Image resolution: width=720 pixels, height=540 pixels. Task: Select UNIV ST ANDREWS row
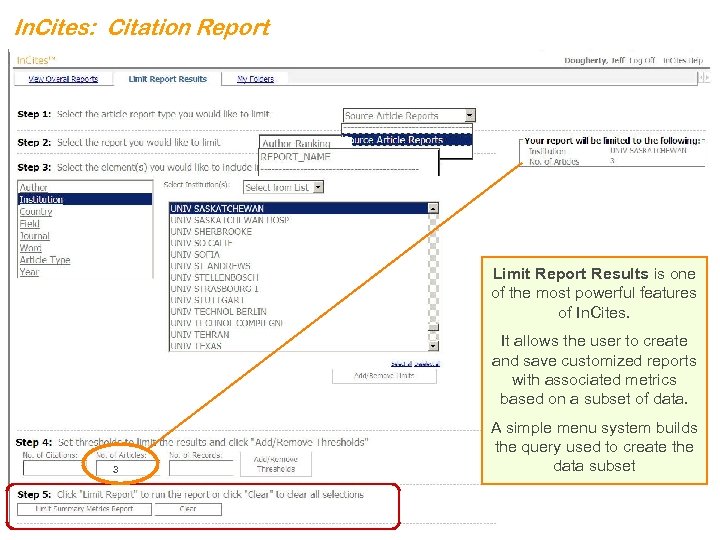coord(298,266)
